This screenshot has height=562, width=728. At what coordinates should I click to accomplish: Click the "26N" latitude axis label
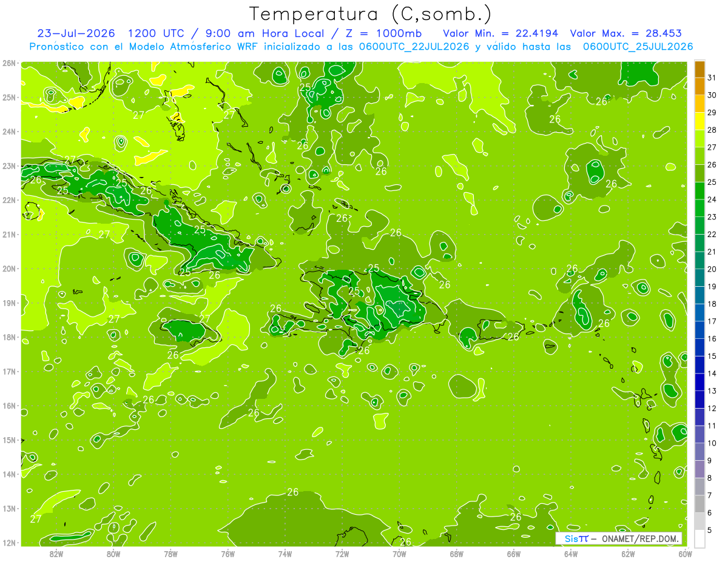(x=9, y=63)
